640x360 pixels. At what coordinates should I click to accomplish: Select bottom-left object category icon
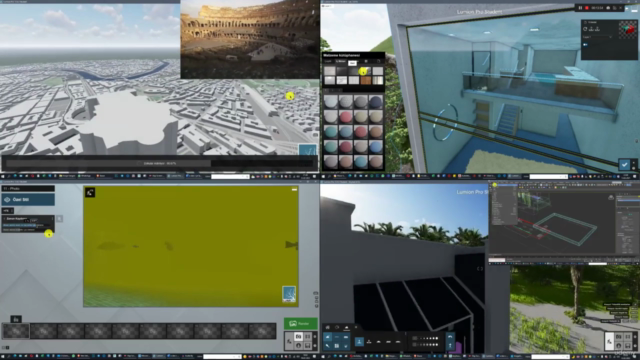pos(327,346)
